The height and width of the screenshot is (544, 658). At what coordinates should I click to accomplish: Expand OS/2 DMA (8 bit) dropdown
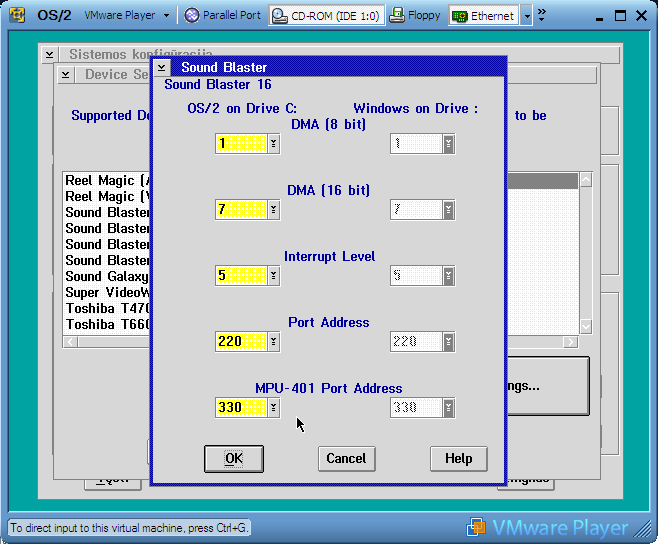(274, 144)
